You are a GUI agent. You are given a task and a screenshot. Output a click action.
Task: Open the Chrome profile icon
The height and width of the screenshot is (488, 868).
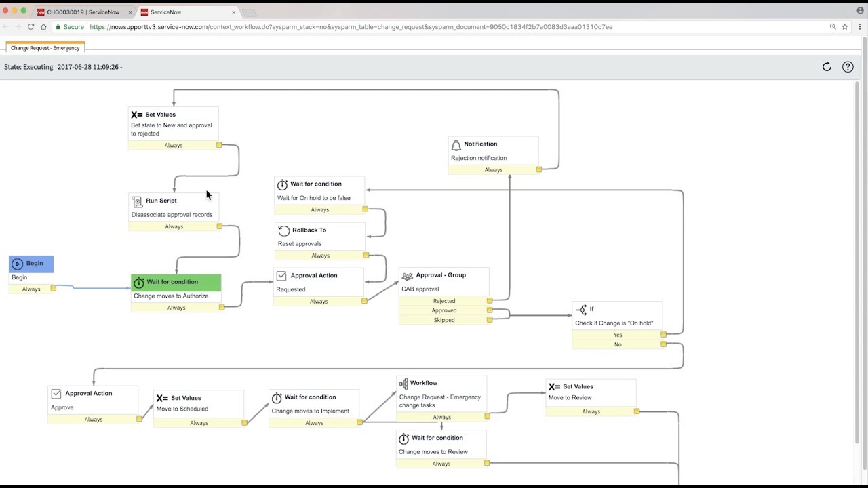[x=861, y=10]
